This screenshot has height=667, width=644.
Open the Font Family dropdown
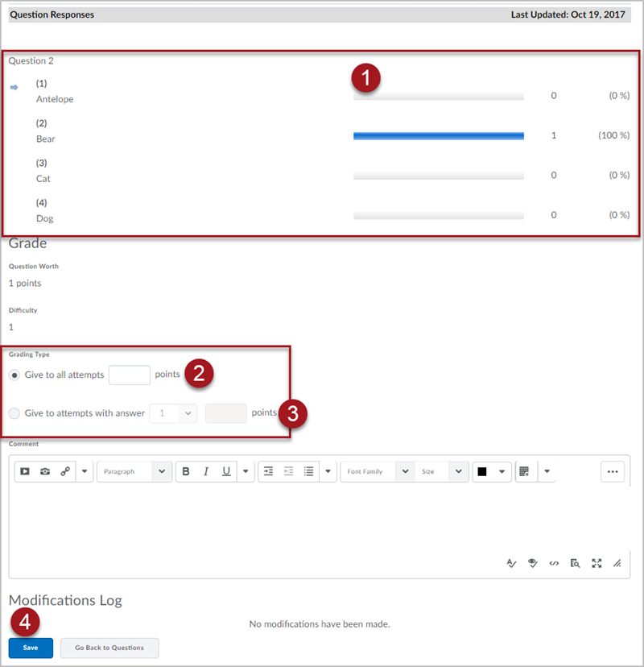click(x=378, y=471)
